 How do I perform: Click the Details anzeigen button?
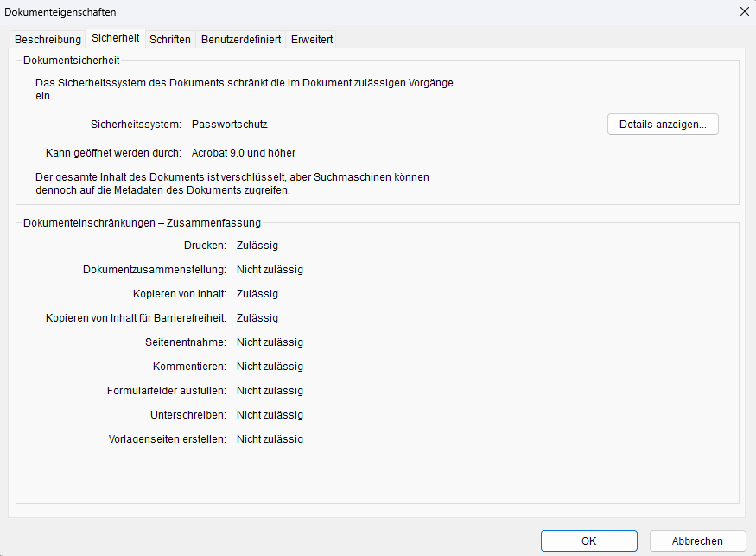663,125
